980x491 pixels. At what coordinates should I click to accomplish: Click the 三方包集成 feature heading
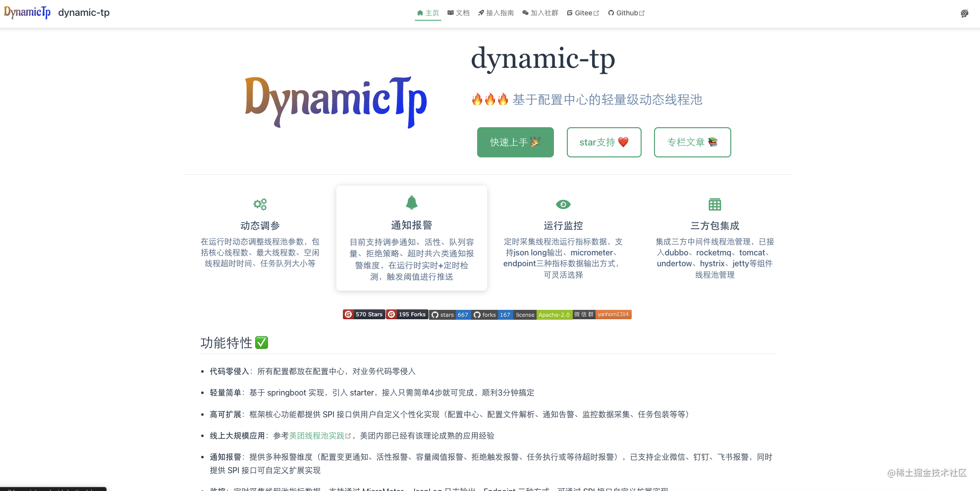[x=715, y=226]
